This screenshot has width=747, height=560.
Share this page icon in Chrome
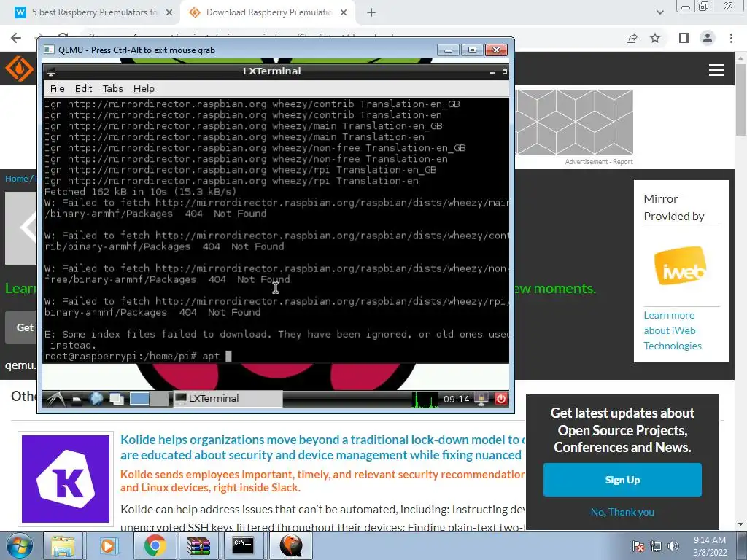point(632,38)
